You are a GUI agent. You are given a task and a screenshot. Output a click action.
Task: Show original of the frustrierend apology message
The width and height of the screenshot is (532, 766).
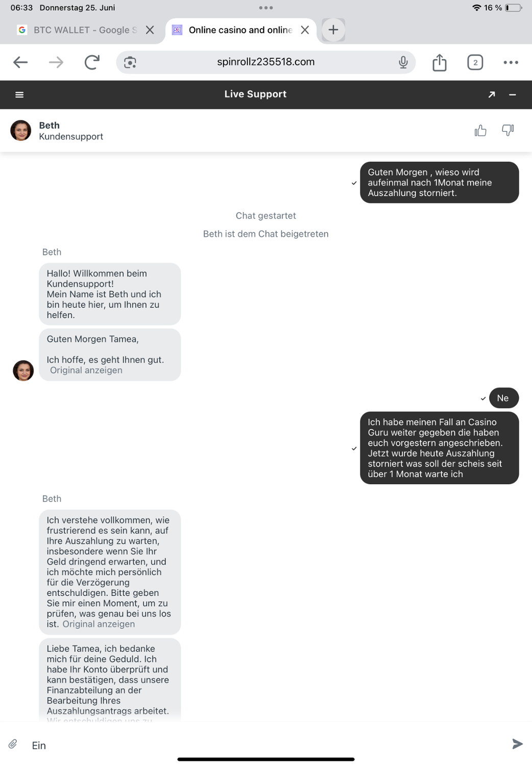(99, 624)
